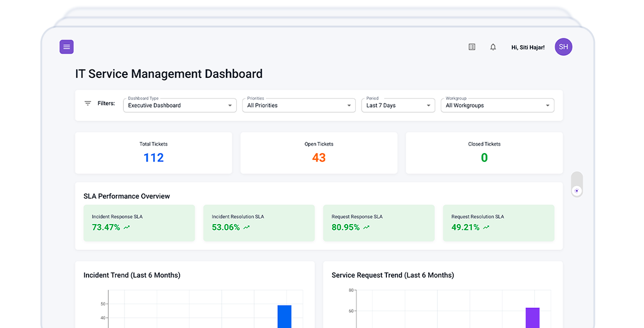Image resolution: width=644 pixels, height=328 pixels.
Task: Click the Incident Response SLA trend arrow
Action: (127, 228)
